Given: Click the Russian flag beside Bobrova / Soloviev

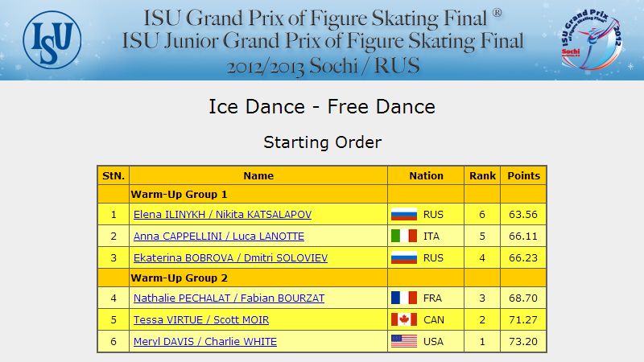Looking at the screenshot, I should [404, 257].
